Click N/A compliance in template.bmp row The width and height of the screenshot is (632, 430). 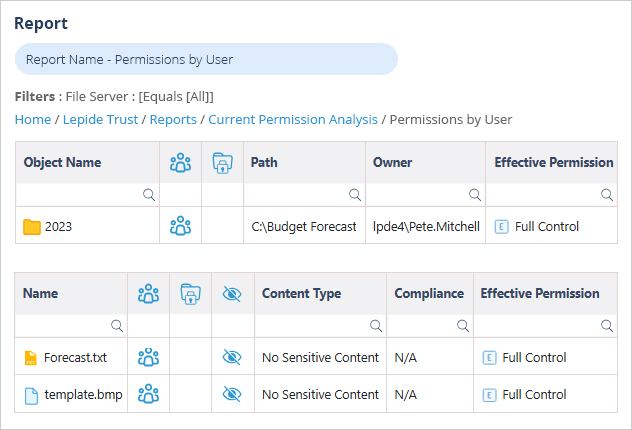(405, 395)
